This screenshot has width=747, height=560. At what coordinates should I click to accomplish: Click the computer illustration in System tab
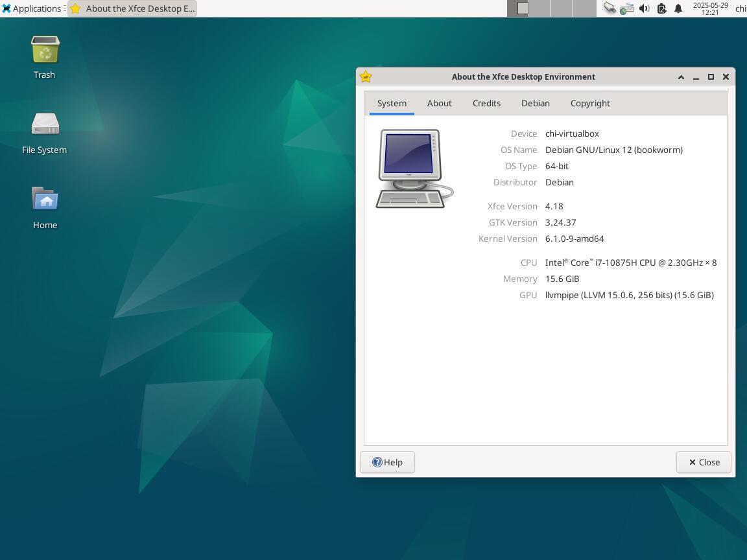coord(414,169)
